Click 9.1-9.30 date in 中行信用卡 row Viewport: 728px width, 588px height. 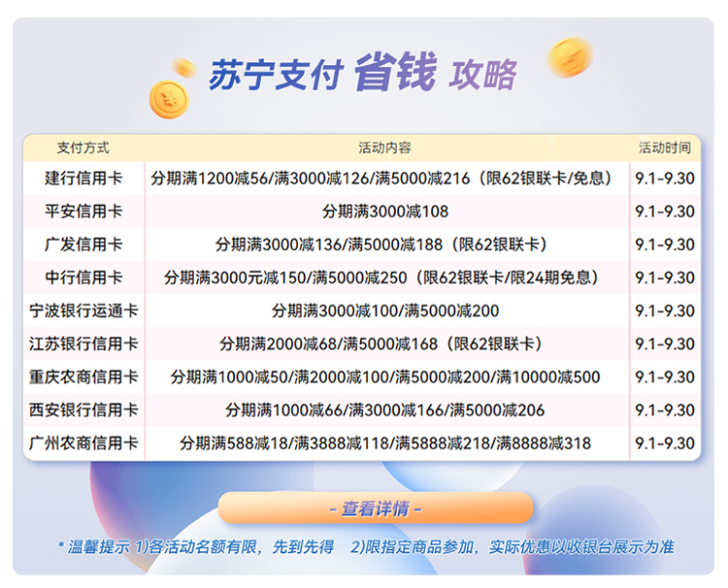click(664, 278)
